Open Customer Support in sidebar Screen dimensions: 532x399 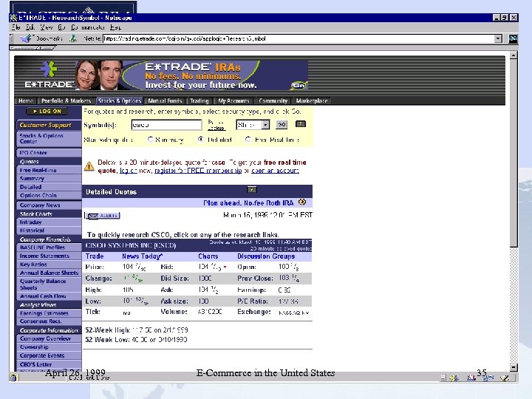pos(46,125)
